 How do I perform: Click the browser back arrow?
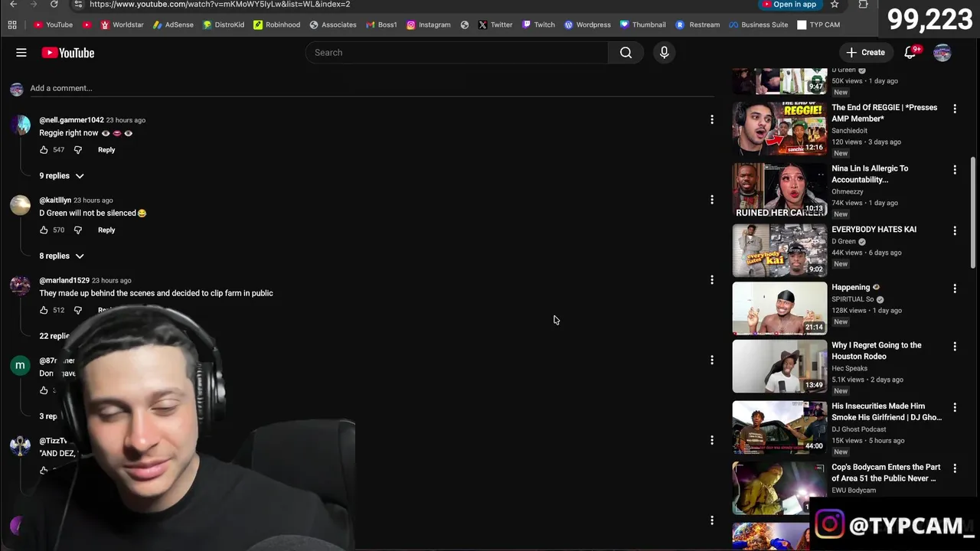click(x=13, y=4)
